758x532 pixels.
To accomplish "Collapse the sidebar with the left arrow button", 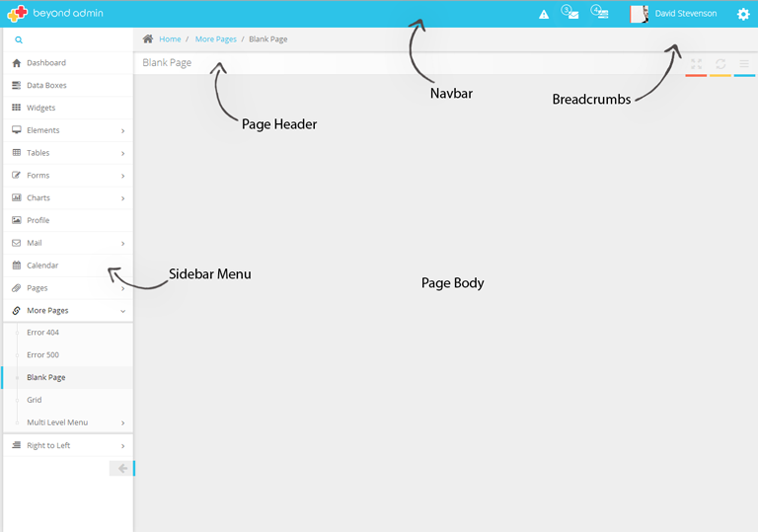I will pyautogui.click(x=121, y=468).
